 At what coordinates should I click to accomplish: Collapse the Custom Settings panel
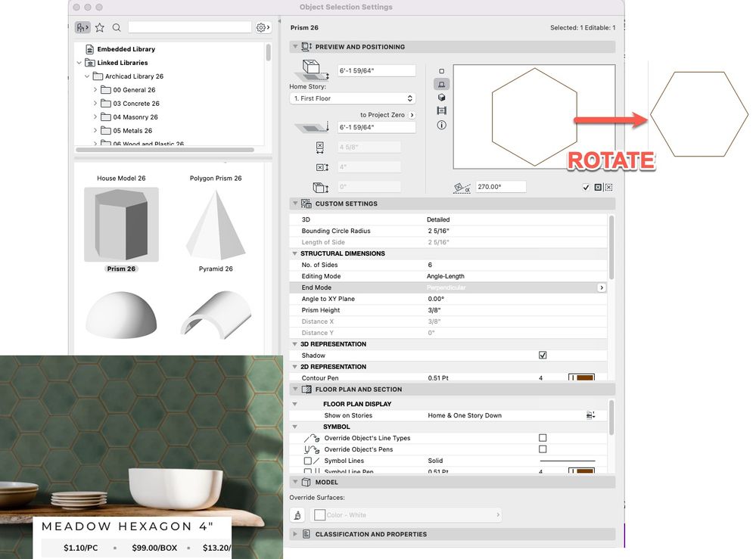point(294,203)
